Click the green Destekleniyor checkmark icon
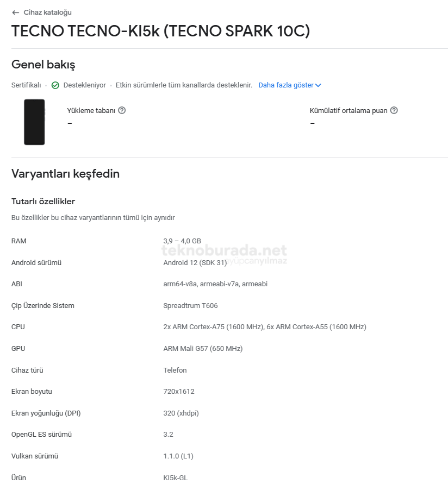This screenshot has width=448, height=484. tap(55, 85)
